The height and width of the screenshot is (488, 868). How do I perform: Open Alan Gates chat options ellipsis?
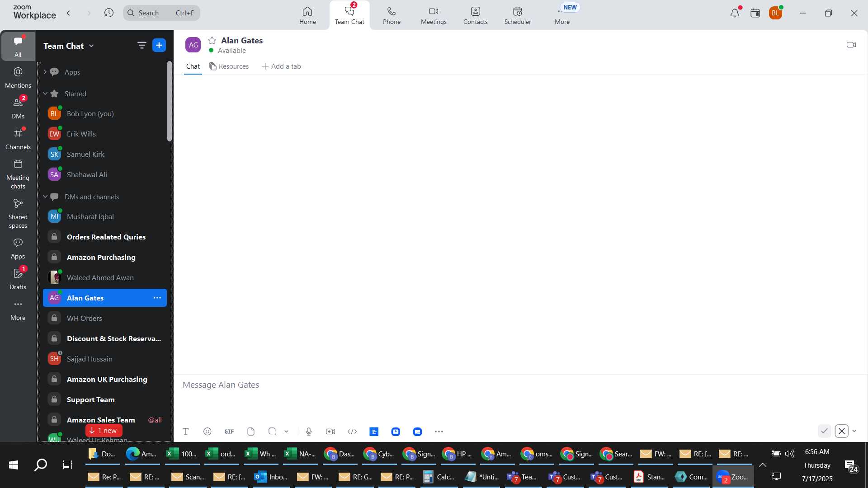(157, 298)
